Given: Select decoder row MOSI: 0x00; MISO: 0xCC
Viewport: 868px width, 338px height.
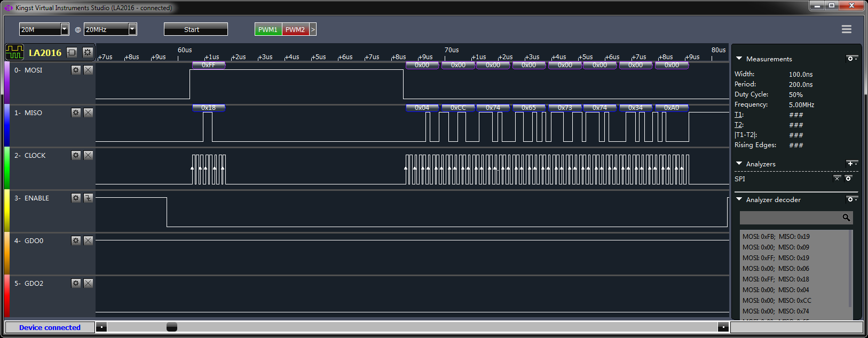Looking at the screenshot, I should [776, 301].
